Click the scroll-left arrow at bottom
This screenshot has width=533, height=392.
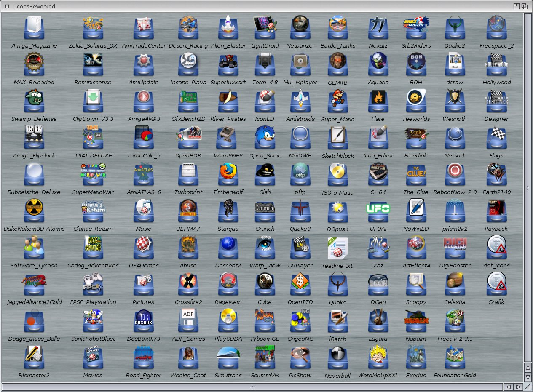509,387
